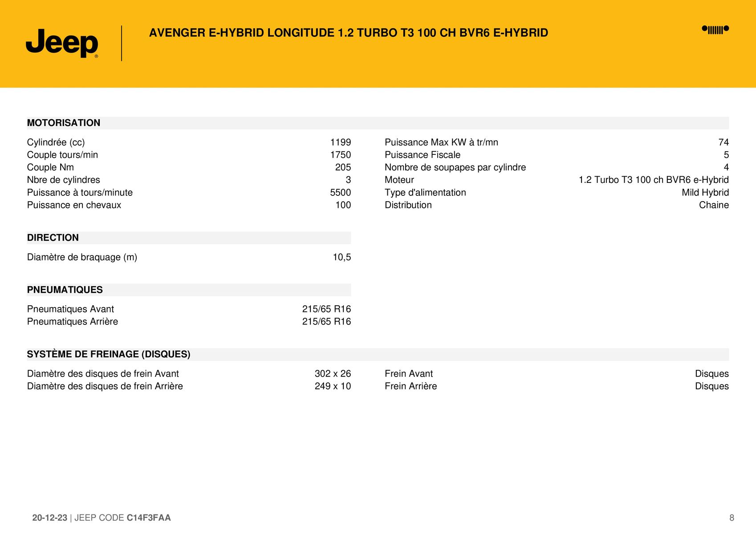
Task: Click the Frein Avant label
Action: pos(409,374)
